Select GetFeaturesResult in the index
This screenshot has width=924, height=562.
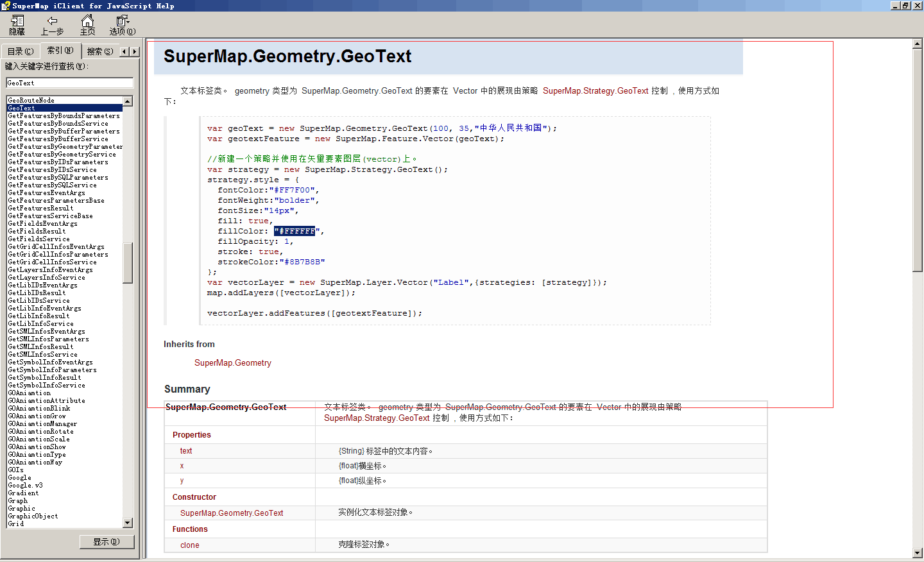(40, 208)
